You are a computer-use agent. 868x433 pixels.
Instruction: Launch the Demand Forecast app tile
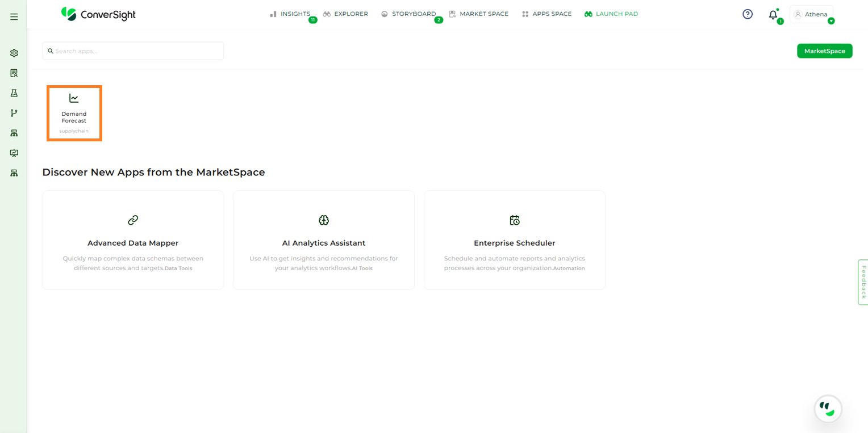click(74, 113)
